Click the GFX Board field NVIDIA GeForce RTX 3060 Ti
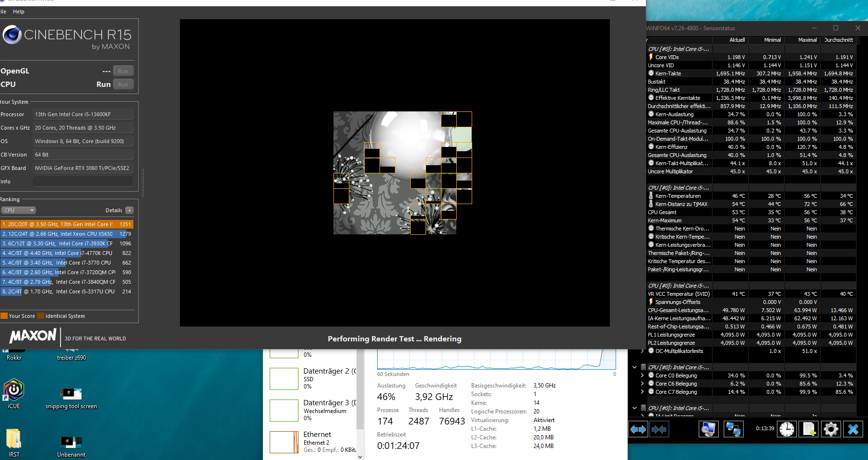The height and width of the screenshot is (460, 868). click(83, 168)
